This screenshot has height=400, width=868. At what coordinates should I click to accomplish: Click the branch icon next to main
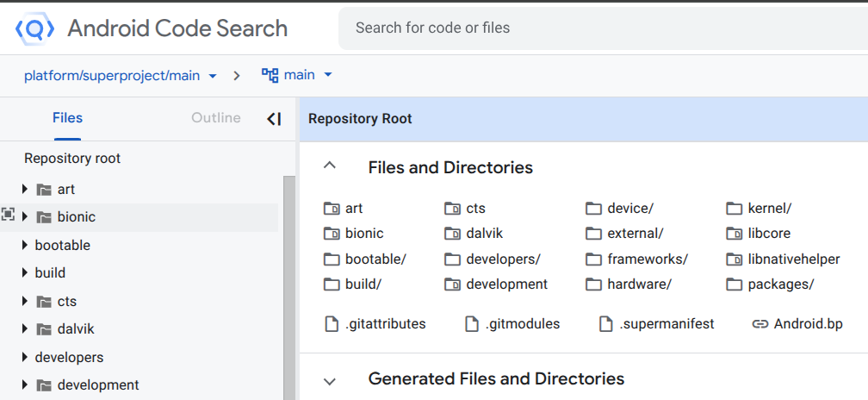point(270,75)
